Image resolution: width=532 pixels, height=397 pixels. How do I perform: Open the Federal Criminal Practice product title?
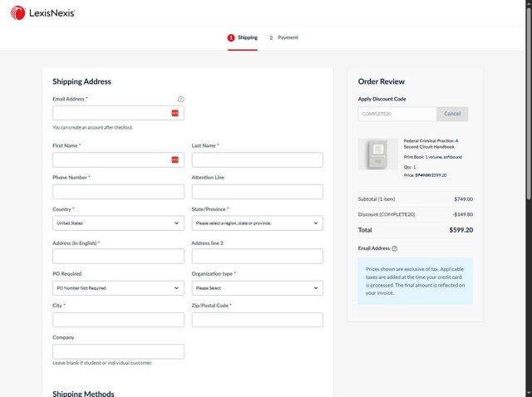point(431,144)
